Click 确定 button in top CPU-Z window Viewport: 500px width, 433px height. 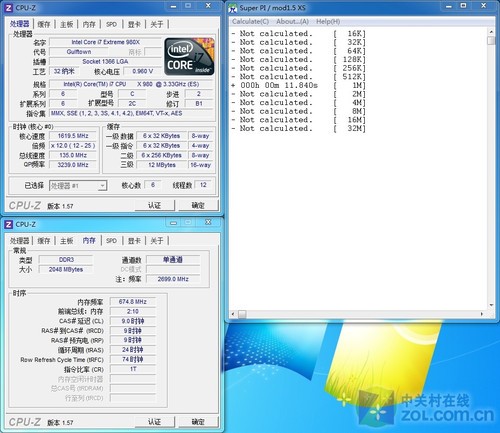(198, 206)
